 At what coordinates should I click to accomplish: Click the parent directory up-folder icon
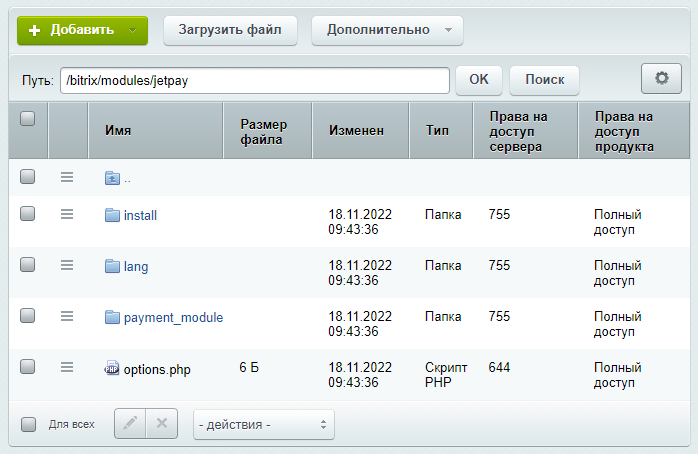112,178
